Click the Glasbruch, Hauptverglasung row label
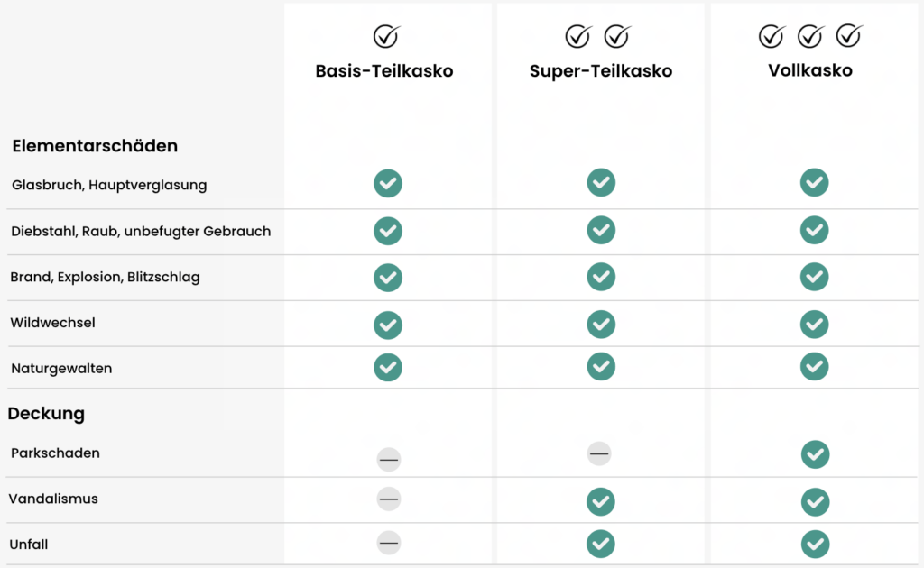924x568 pixels. pyautogui.click(x=109, y=185)
